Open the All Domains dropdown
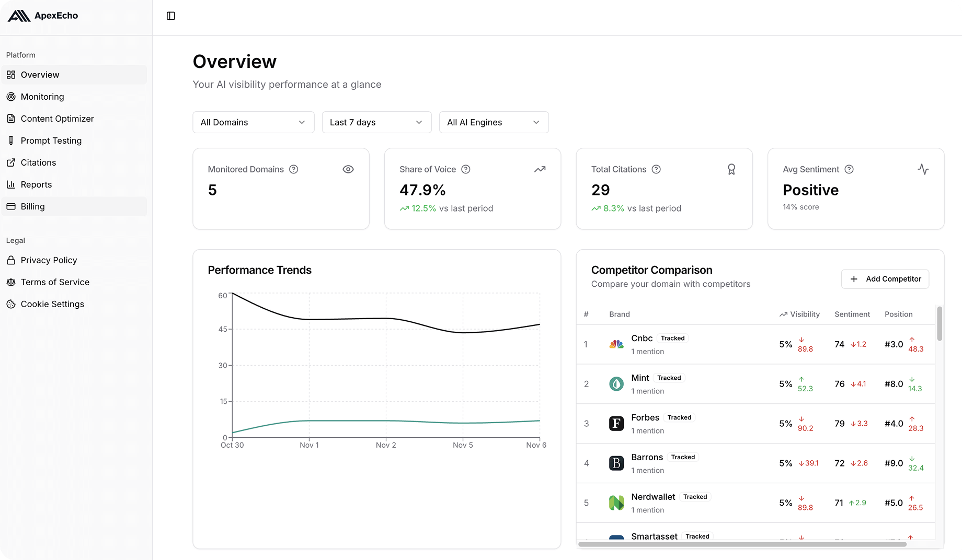The height and width of the screenshot is (560, 962). tap(253, 122)
